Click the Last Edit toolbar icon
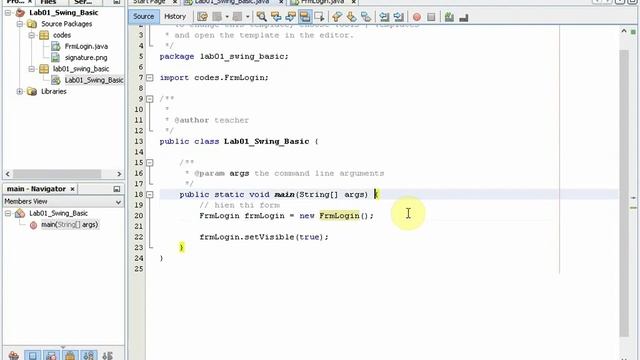This screenshot has width=640, height=360. click(x=202, y=17)
